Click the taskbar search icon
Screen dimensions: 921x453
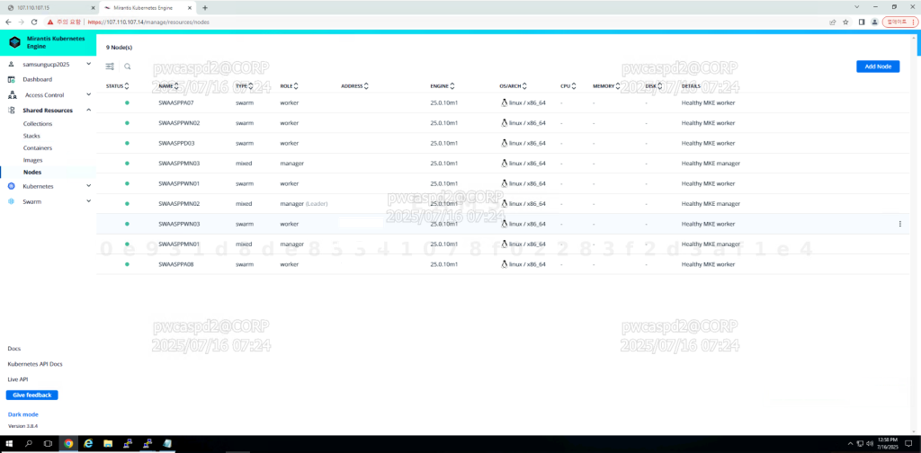(29, 444)
